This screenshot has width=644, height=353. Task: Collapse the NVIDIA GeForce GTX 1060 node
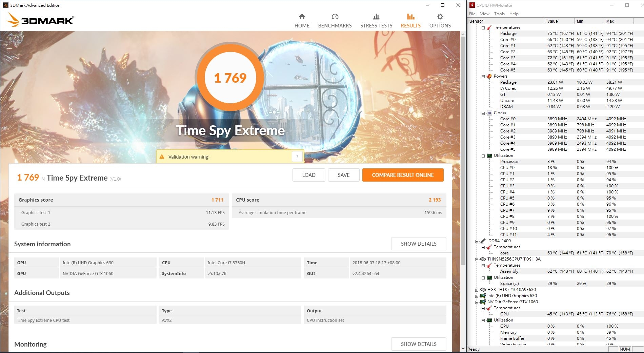(477, 302)
